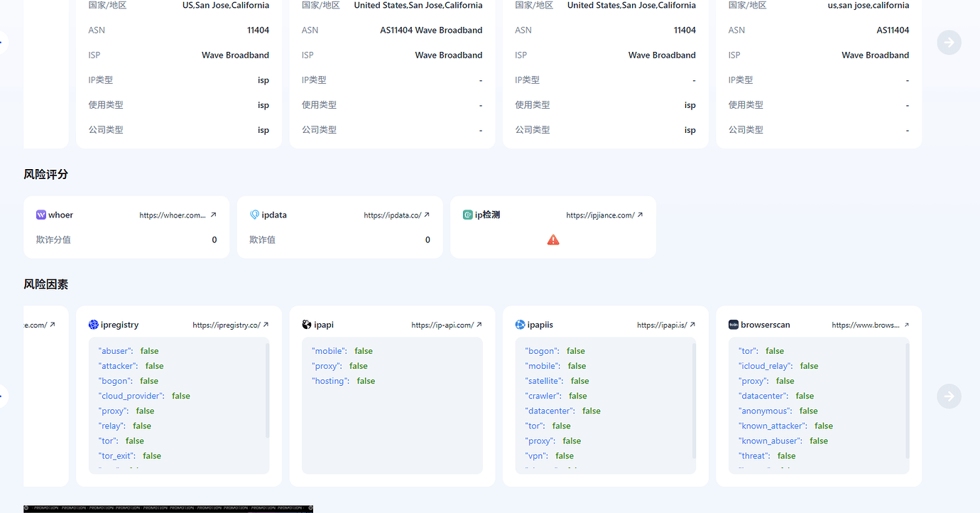Viewport: 980px width, 513px height.
Task: Open the browserscan website link
Action: 871,325
